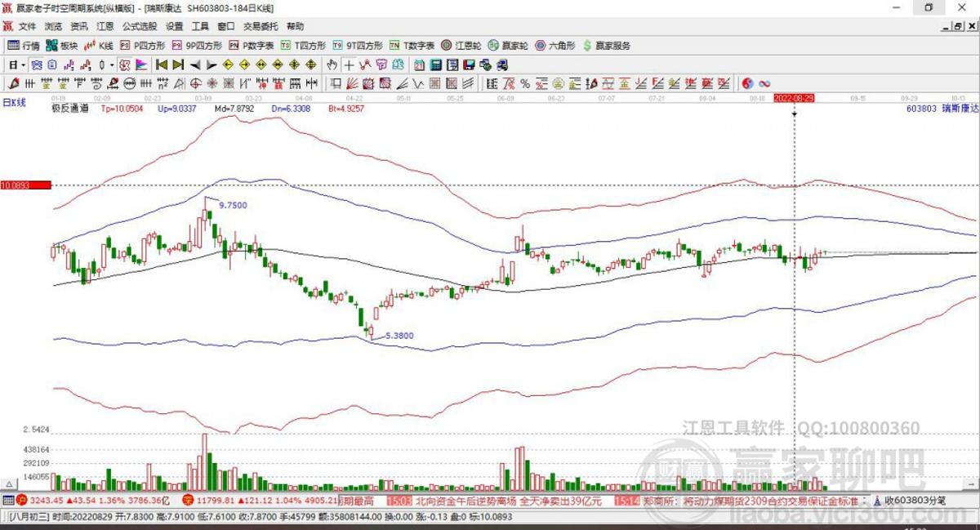
Task: Toggle the crosshair cursor tool
Action: point(349,65)
